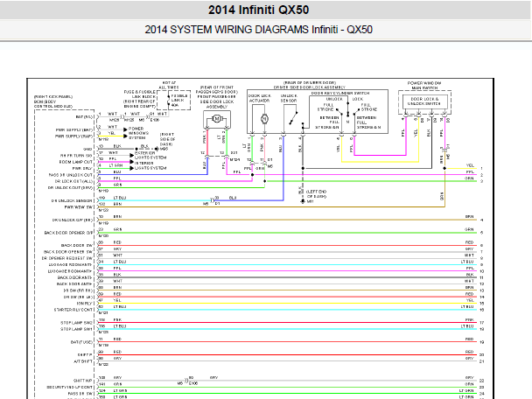Click the DOOR KEY CYLINDER SWITCH label
The width and height of the screenshot is (532, 399).
[340, 94]
